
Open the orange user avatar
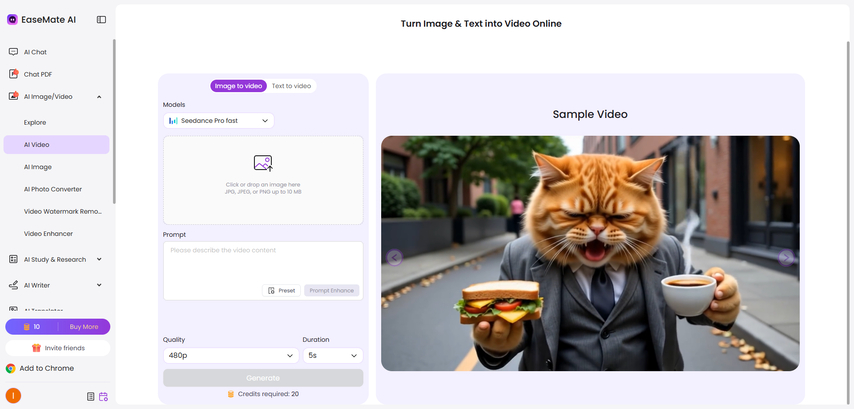pyautogui.click(x=13, y=396)
